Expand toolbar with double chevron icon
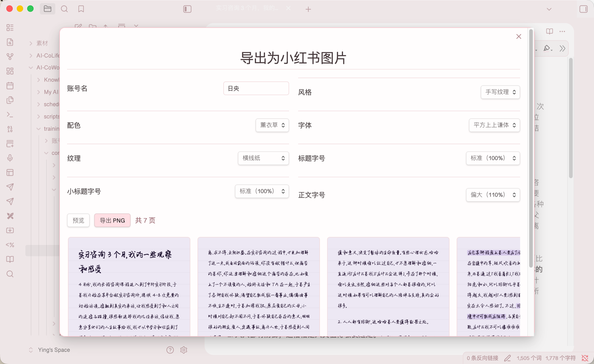The height and width of the screenshot is (364, 594). coord(562,48)
